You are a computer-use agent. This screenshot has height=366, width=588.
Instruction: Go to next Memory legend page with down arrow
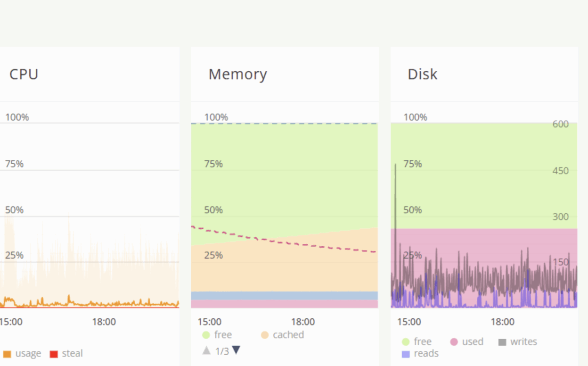click(237, 350)
